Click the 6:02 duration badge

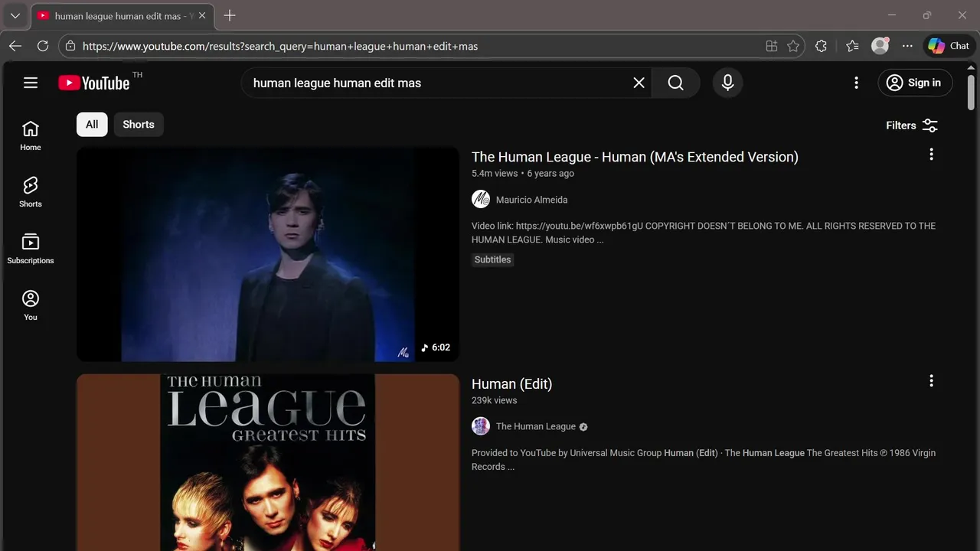pos(436,347)
